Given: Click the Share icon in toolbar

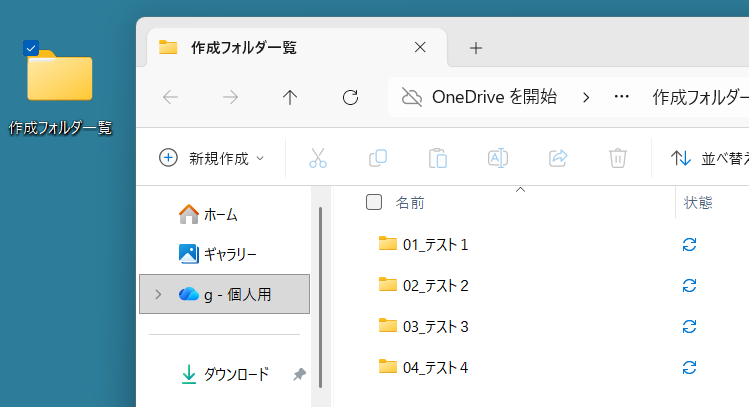Looking at the screenshot, I should pyautogui.click(x=558, y=158).
